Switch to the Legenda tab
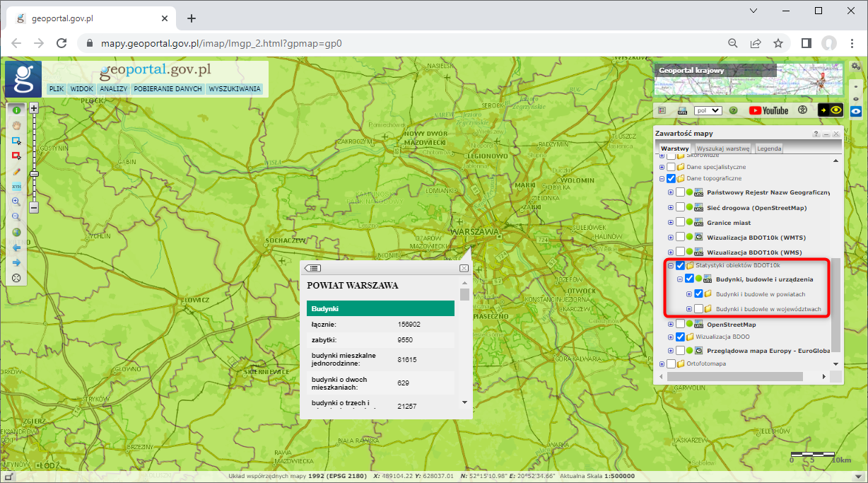The image size is (868, 483). (x=768, y=149)
